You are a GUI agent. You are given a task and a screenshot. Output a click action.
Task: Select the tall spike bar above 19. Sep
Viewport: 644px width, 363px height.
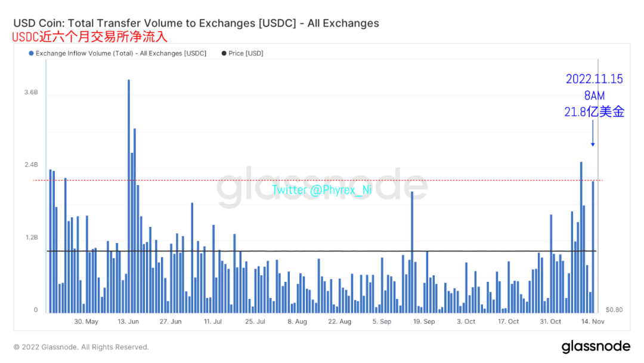412,251
